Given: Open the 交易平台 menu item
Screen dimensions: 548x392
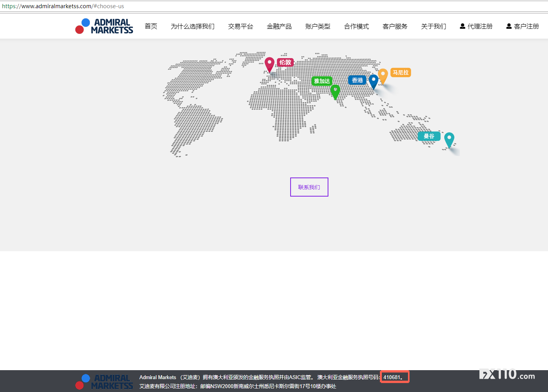Looking at the screenshot, I should coord(241,26).
